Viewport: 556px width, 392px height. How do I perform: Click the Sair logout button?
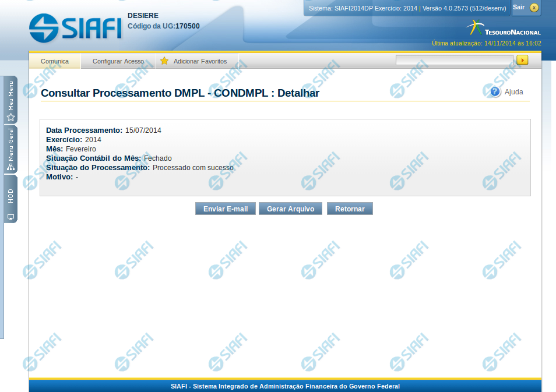pos(519,7)
